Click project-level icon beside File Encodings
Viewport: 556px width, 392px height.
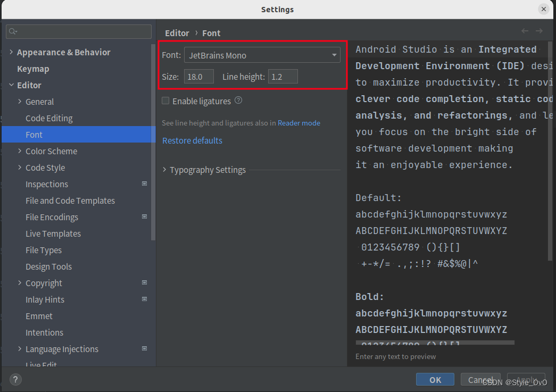click(x=144, y=216)
